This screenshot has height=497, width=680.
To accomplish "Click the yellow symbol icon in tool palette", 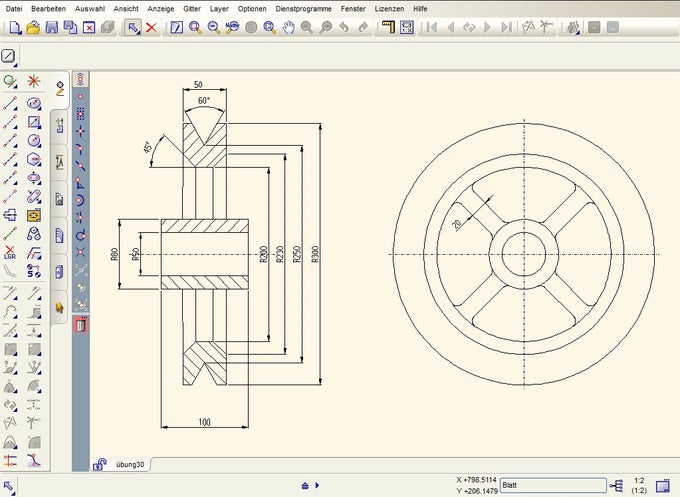I will (x=34, y=216).
